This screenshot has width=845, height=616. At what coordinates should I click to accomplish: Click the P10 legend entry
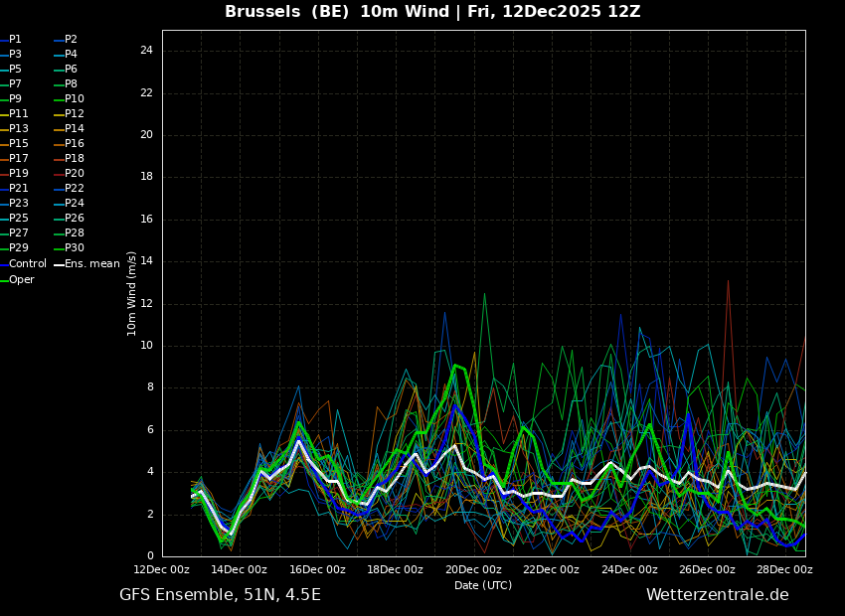pyautogui.click(x=74, y=99)
